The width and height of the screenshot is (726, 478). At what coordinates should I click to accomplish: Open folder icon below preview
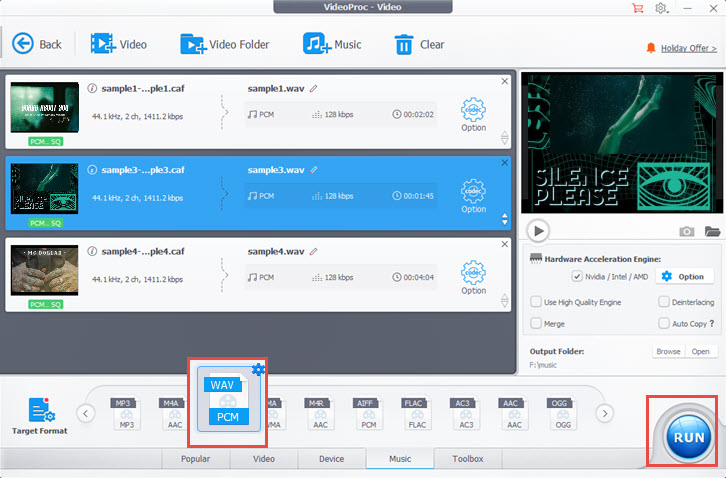click(x=712, y=231)
